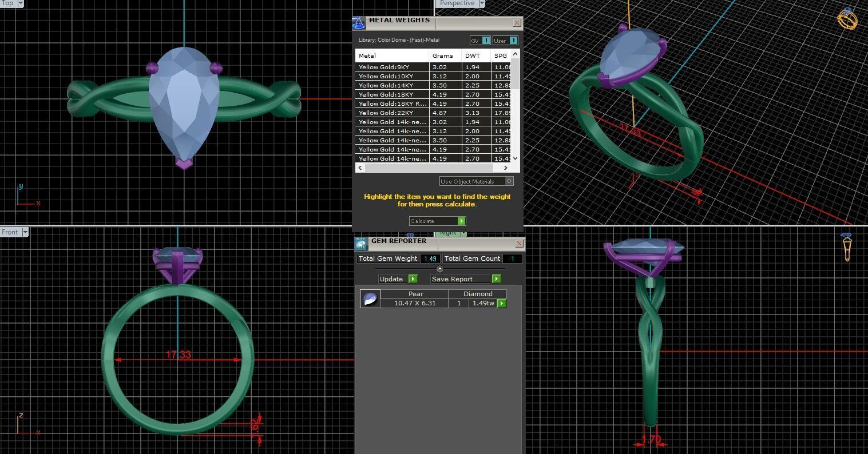Click the Top viewport label
Image resolution: width=868 pixels, height=454 pixels.
(7, 3)
